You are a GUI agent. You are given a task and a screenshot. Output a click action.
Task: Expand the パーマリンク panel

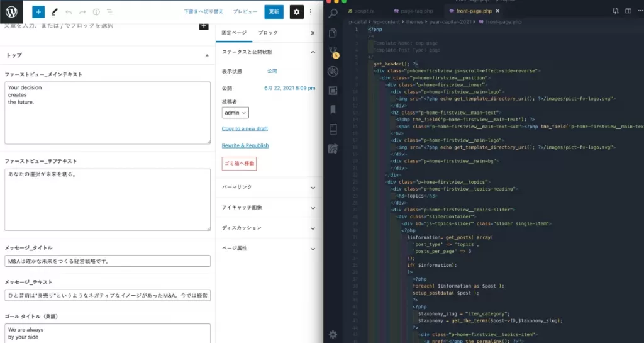[x=313, y=187]
